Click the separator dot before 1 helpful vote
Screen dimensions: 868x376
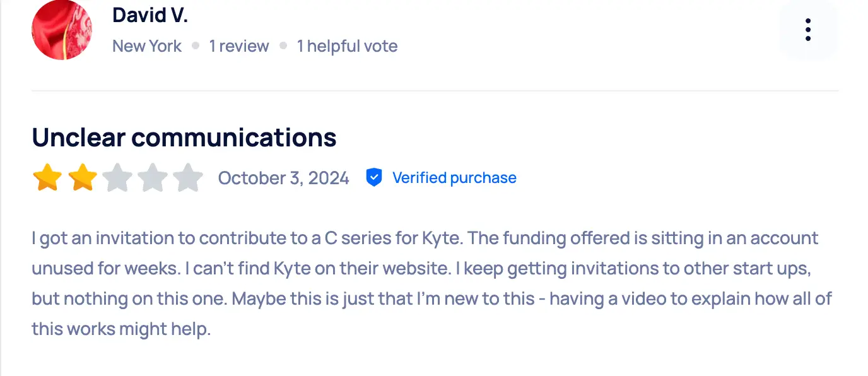click(283, 45)
